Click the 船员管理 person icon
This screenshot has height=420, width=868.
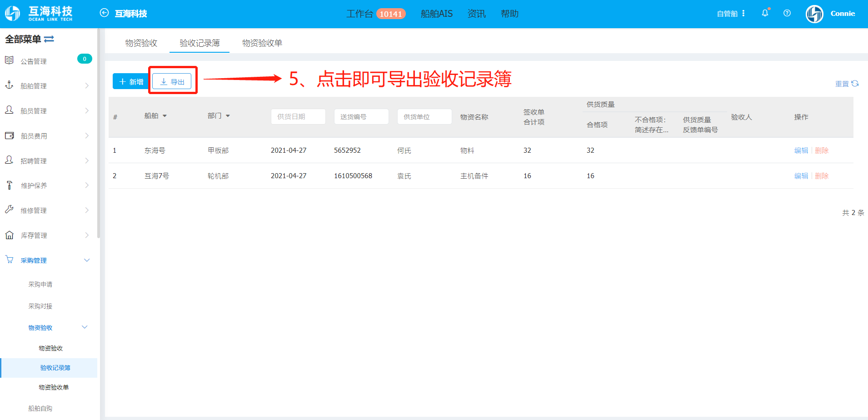click(9, 110)
